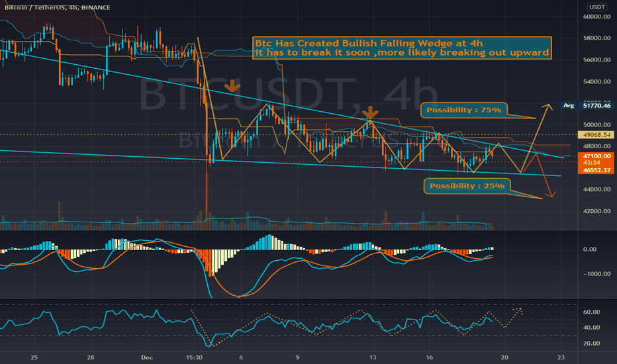Click the 50000.00 price axis value
Screen dimensions: 617x364
(x=596, y=124)
